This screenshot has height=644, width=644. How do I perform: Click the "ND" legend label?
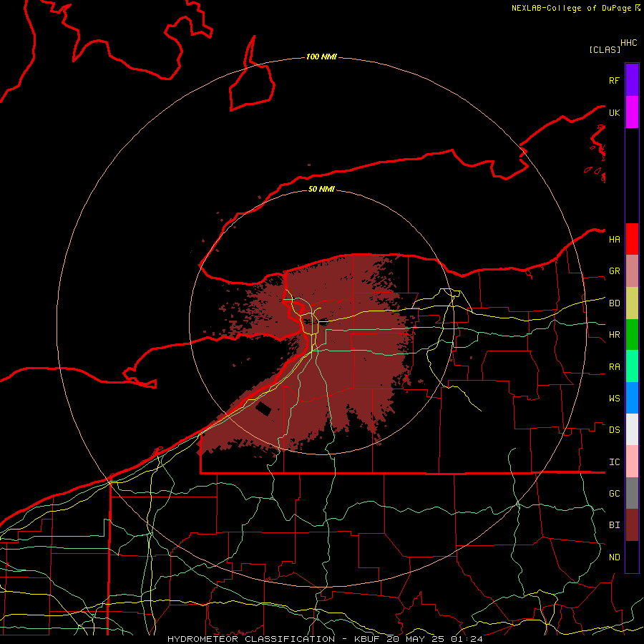tap(614, 557)
